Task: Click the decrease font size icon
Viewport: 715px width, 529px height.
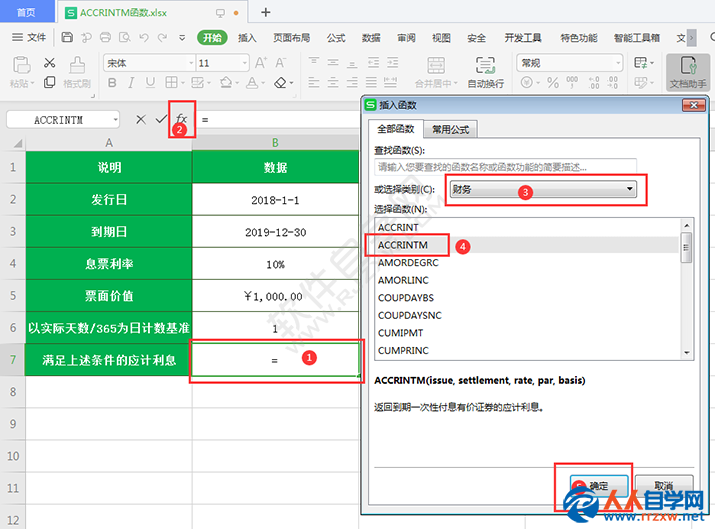Action: coord(280,62)
